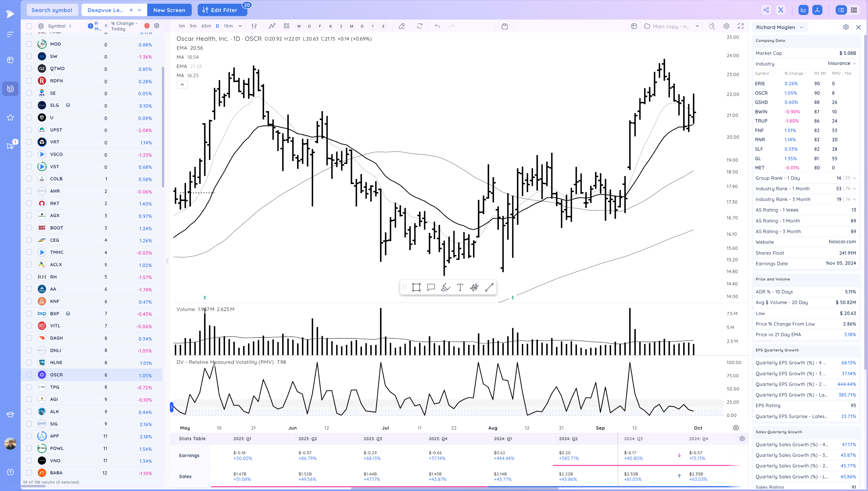Open the chart type bars icon
Viewport: 868px width, 491px height.
tap(254, 26)
